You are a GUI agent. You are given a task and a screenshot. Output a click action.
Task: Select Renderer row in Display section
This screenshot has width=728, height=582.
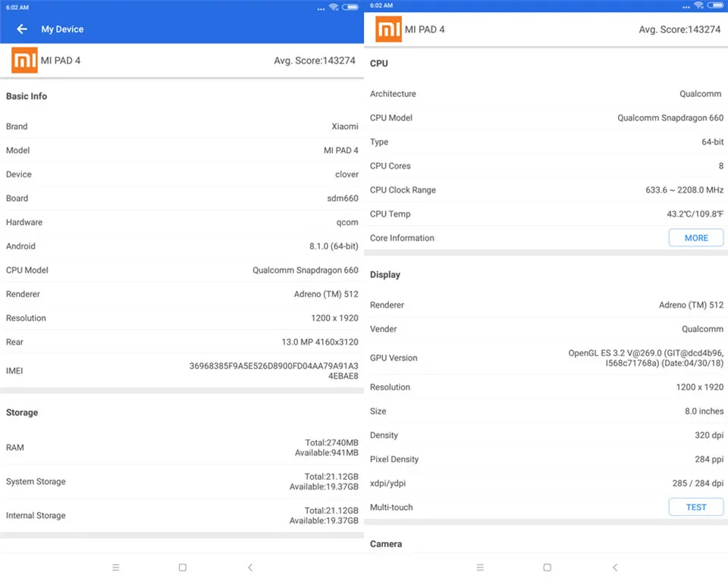tap(546, 305)
